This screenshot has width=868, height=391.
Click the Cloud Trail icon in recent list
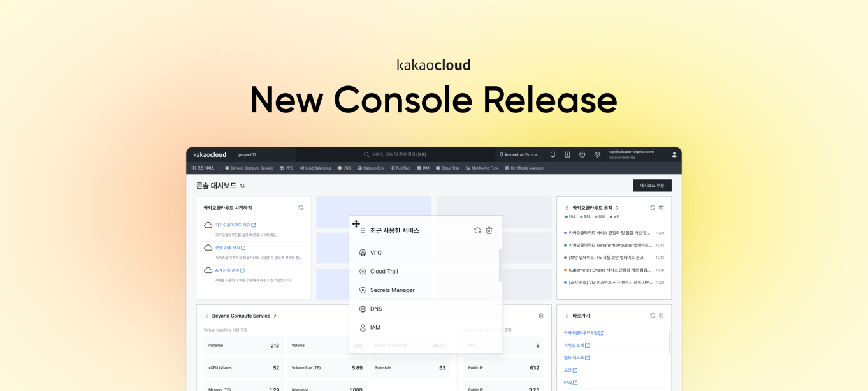click(x=363, y=271)
